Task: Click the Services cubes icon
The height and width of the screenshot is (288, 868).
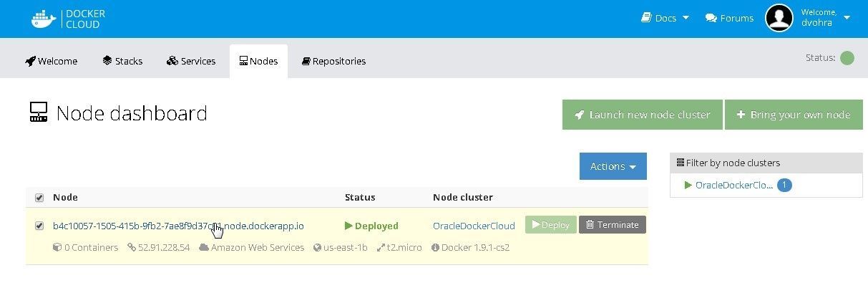Action: point(172,61)
